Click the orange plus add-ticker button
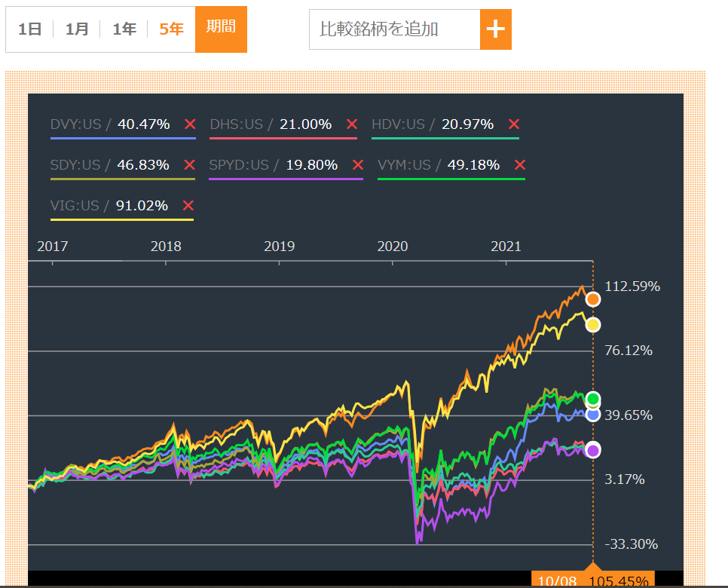728x588 pixels. tap(495, 29)
